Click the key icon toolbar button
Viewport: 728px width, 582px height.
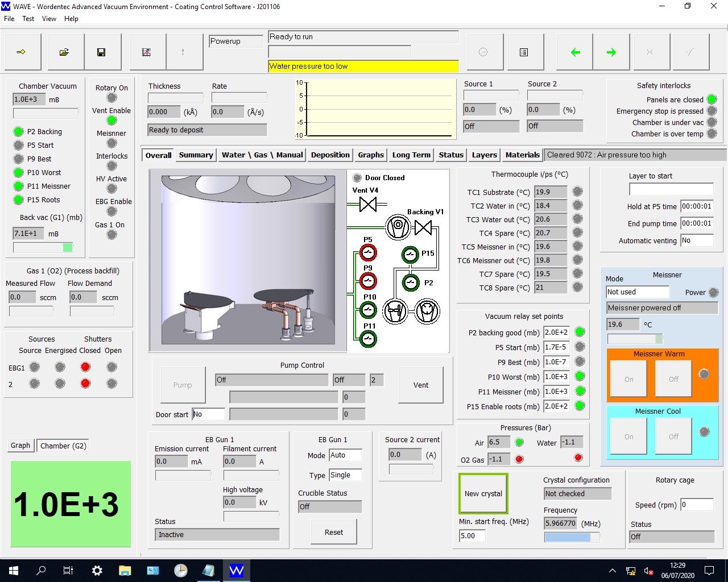22,52
